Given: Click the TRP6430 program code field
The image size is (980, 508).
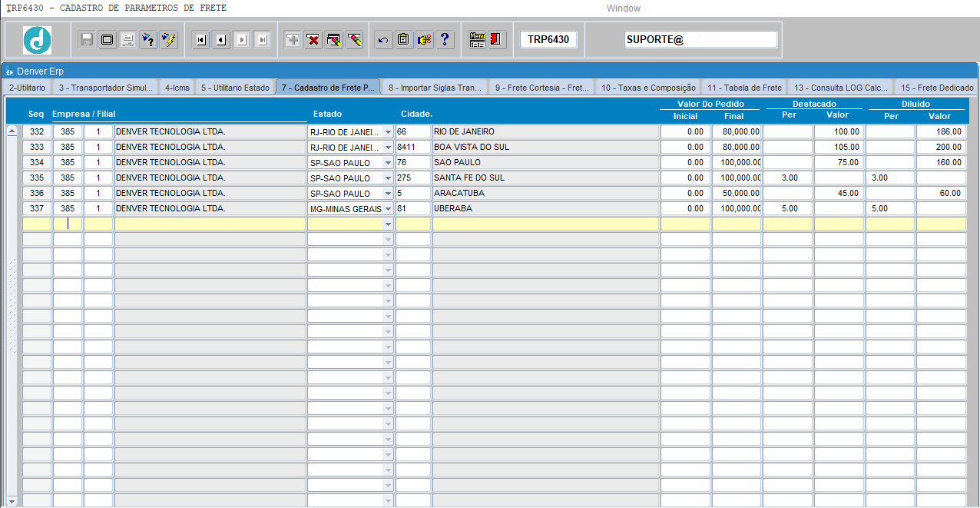Looking at the screenshot, I should (x=548, y=39).
